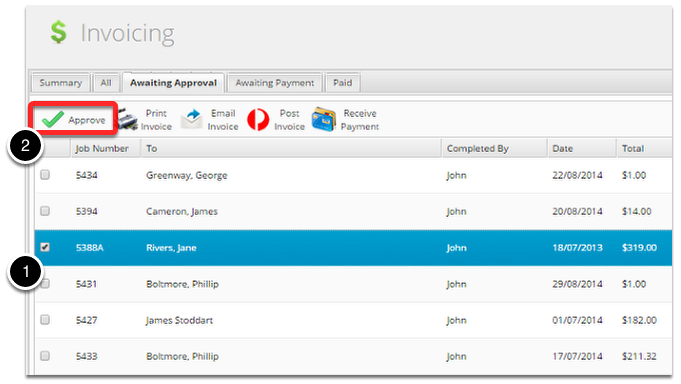Click the date 22/08/2014

577,175
